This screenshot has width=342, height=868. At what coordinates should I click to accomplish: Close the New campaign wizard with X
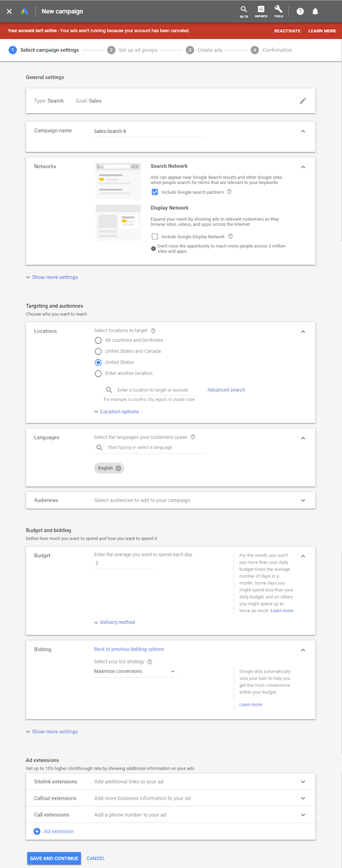tap(9, 11)
